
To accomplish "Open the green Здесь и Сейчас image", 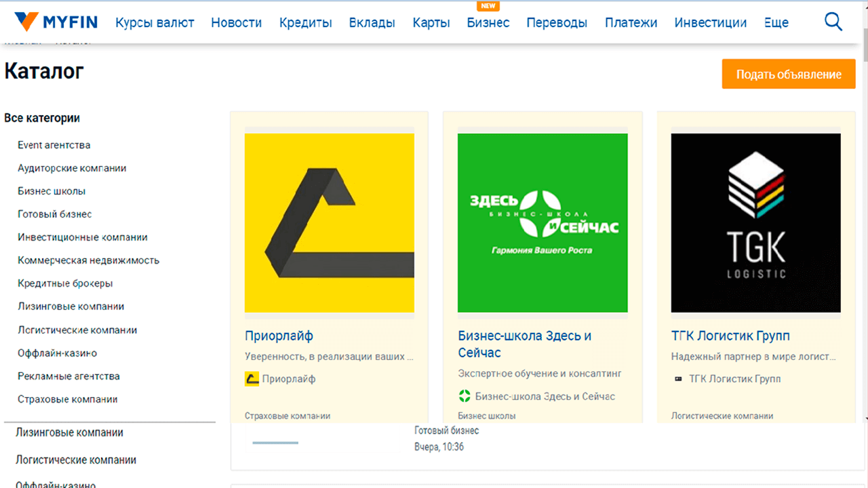I will point(542,222).
